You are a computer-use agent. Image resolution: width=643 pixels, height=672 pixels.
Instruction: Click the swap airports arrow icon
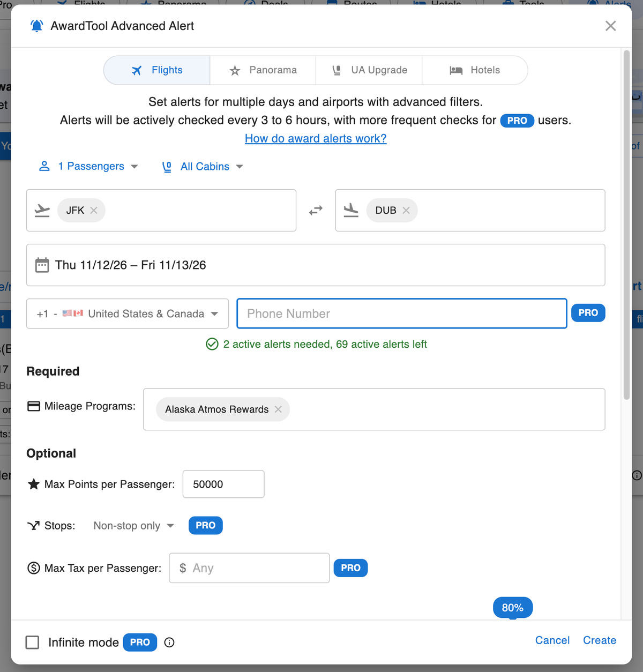316,210
